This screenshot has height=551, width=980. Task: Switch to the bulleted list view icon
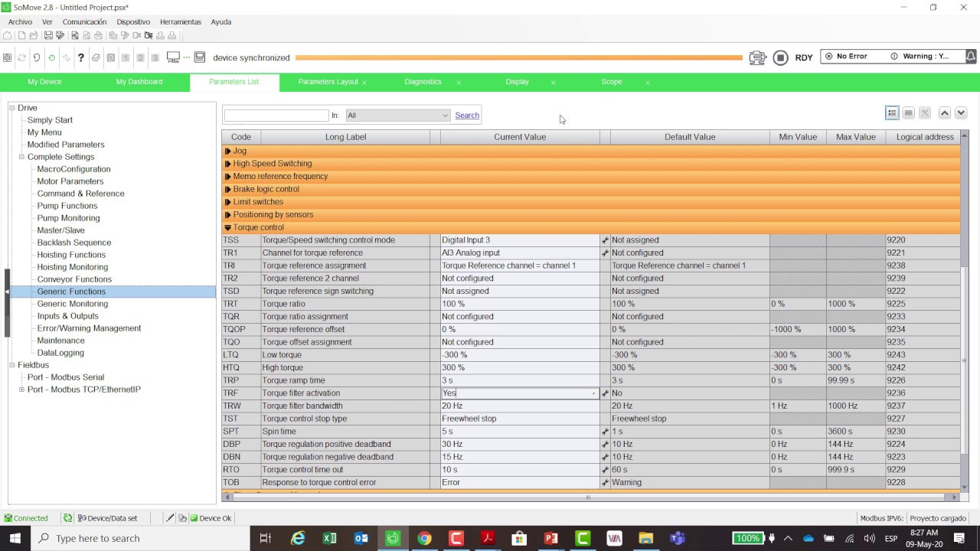tap(892, 113)
